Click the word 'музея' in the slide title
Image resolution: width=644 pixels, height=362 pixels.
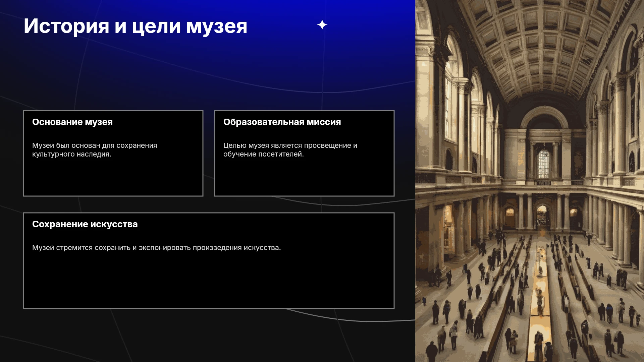click(217, 26)
